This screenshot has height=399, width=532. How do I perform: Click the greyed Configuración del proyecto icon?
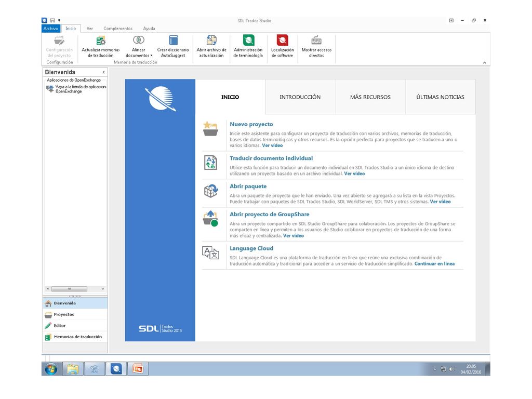tap(59, 41)
